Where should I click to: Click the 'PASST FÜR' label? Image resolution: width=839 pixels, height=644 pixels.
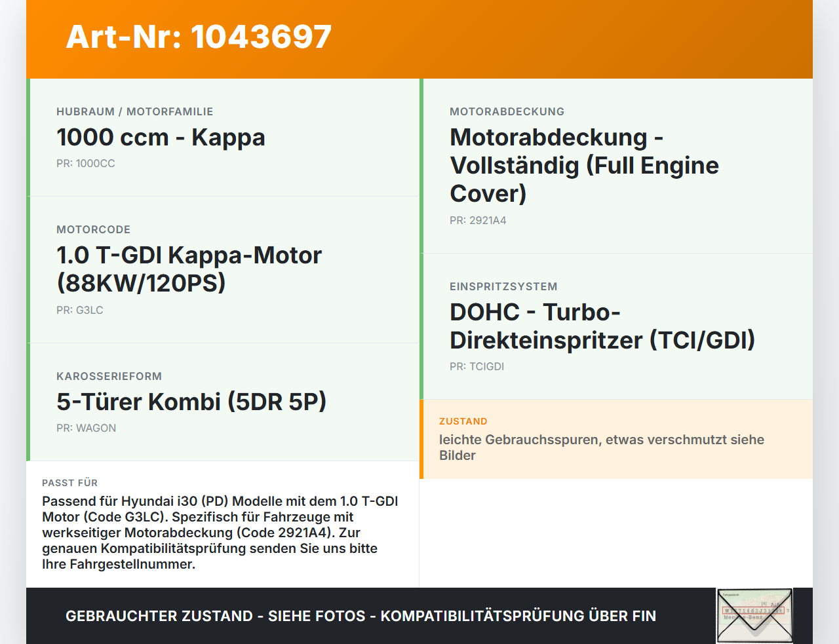(69, 483)
